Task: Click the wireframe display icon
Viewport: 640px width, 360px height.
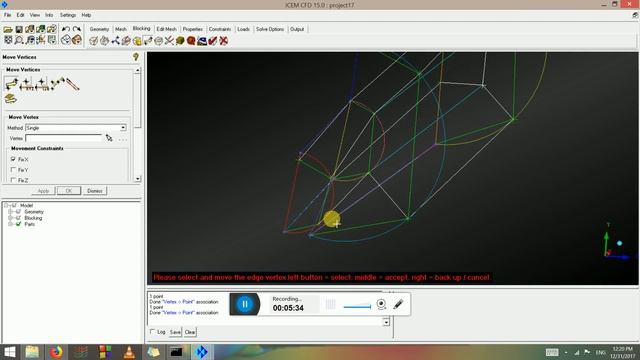Action: tap(66, 40)
